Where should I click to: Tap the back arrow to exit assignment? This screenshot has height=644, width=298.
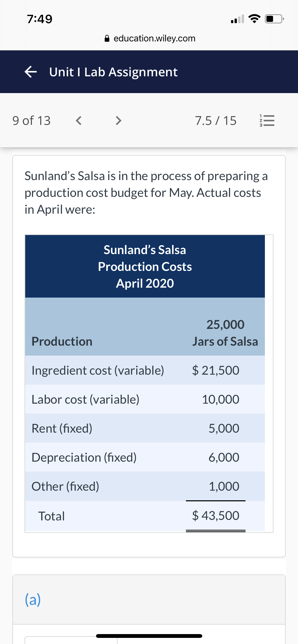(x=31, y=72)
